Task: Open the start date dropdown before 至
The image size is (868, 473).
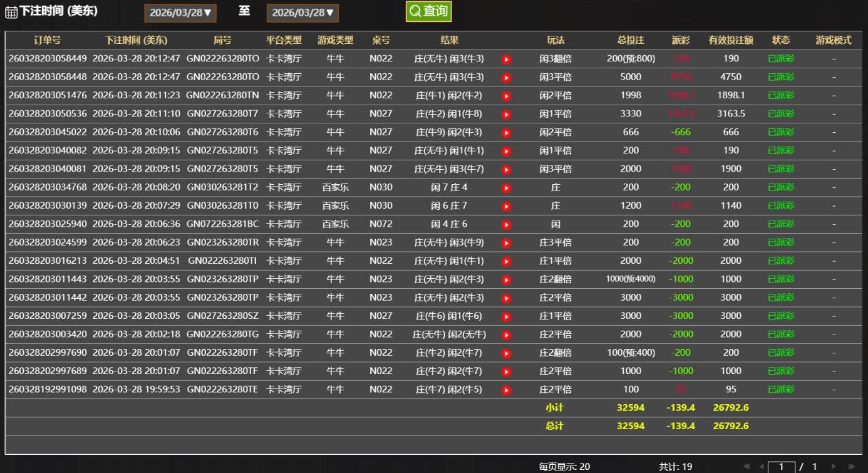Action: click(x=180, y=13)
